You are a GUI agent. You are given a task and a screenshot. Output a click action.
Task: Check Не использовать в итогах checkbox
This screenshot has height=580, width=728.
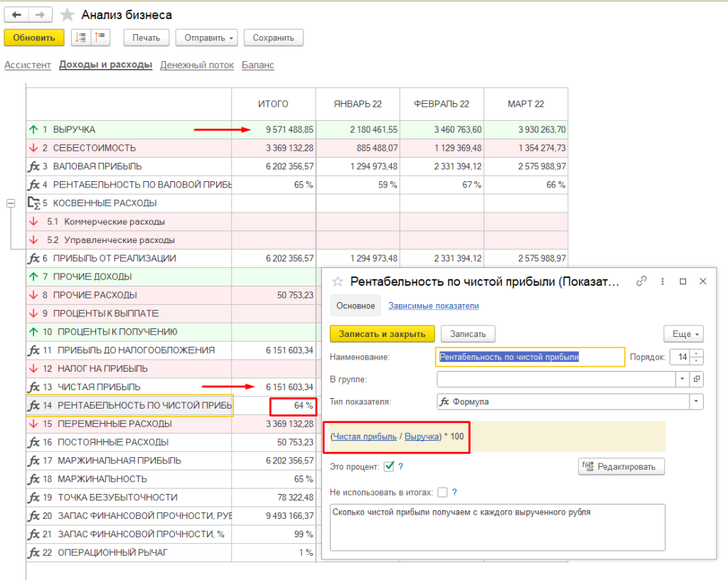(442, 493)
